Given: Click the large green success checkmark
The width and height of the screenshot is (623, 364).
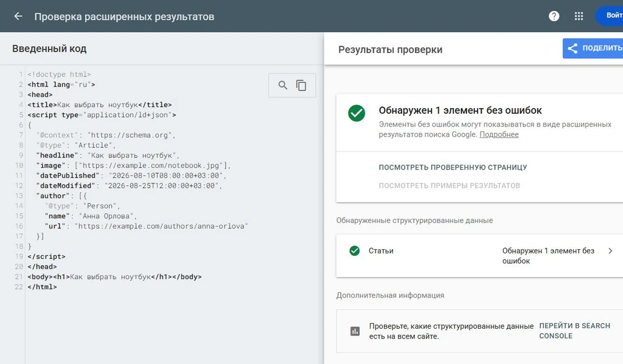Looking at the screenshot, I should pyautogui.click(x=357, y=113).
